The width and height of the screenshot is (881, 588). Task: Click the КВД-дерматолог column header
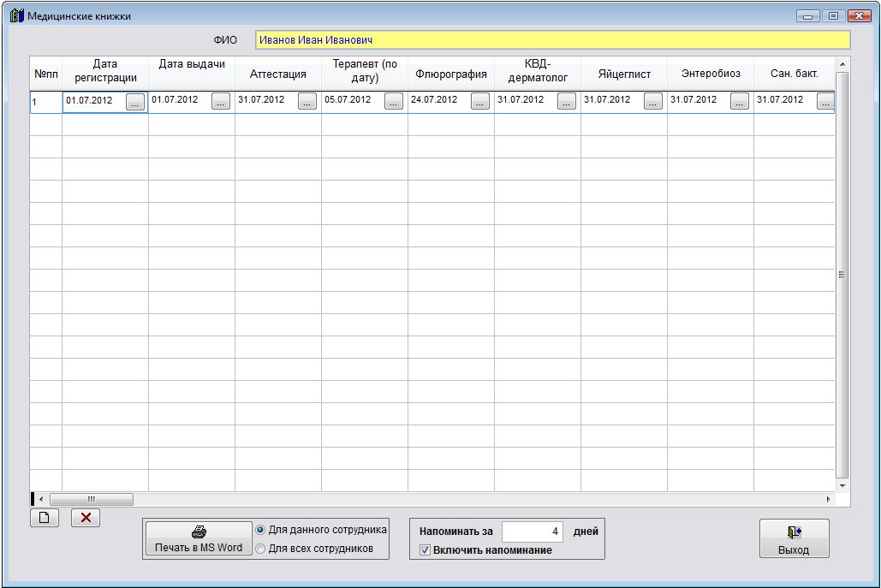(538, 72)
